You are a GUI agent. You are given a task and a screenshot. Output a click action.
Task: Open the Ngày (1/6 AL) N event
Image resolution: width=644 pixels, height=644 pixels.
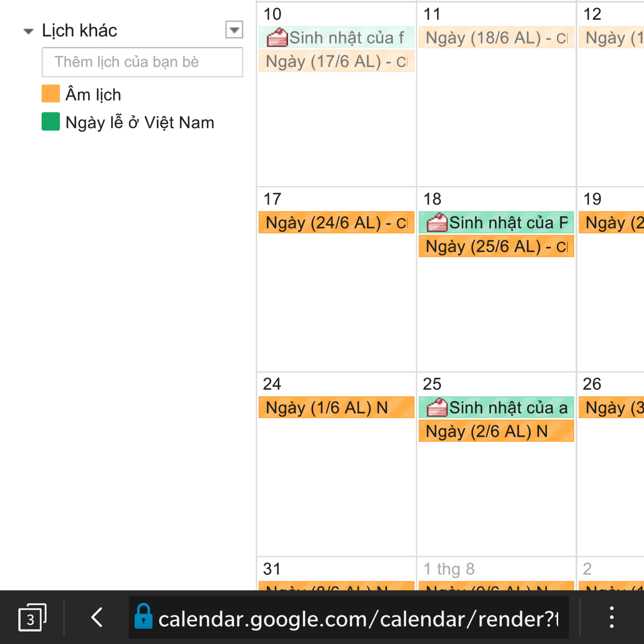(336, 407)
